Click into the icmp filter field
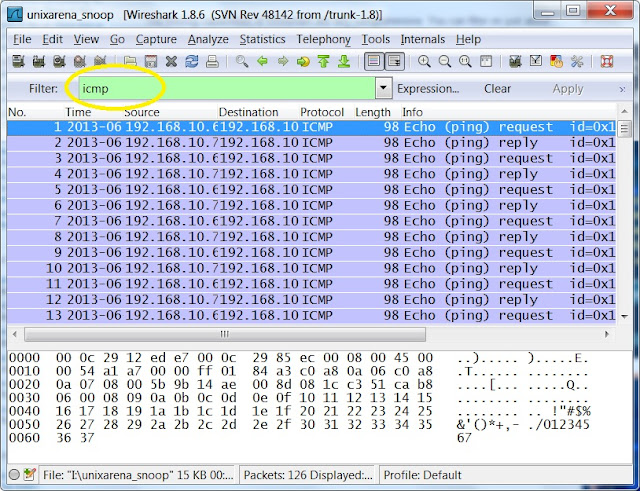This screenshot has height=491, width=640. [x=227, y=88]
